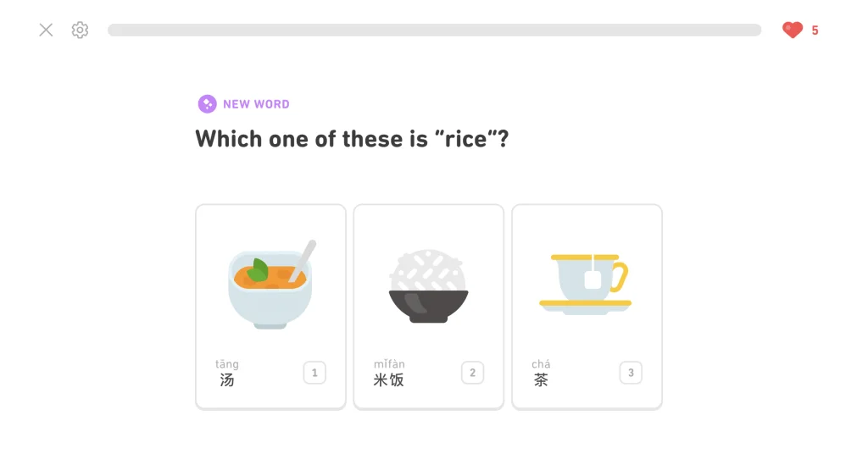Click the 米饭 Chinese characters
The width and height of the screenshot is (868, 454).
[389, 380]
